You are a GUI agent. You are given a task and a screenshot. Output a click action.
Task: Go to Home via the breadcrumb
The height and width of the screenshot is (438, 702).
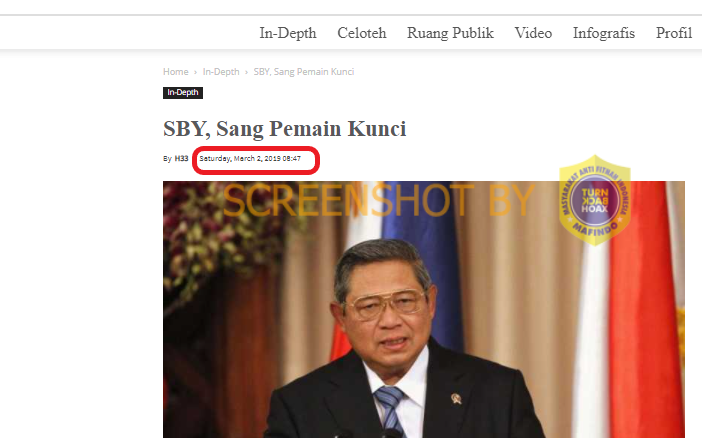click(x=176, y=72)
